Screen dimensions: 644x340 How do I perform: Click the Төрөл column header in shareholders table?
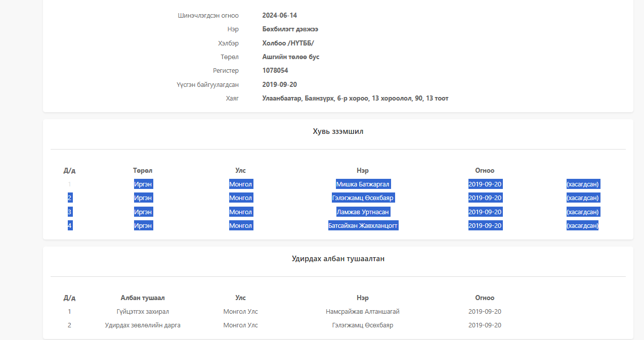click(143, 170)
